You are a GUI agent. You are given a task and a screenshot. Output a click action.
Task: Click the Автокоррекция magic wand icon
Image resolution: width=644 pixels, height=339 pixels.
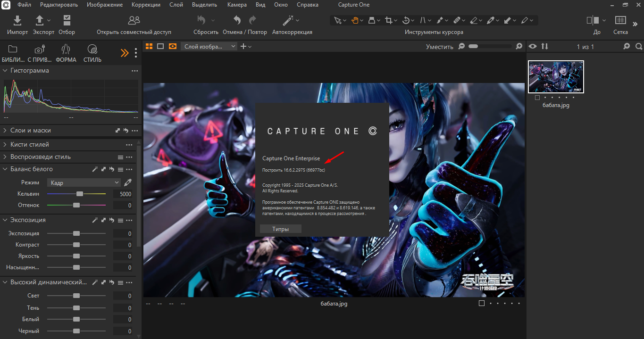pyautogui.click(x=288, y=20)
